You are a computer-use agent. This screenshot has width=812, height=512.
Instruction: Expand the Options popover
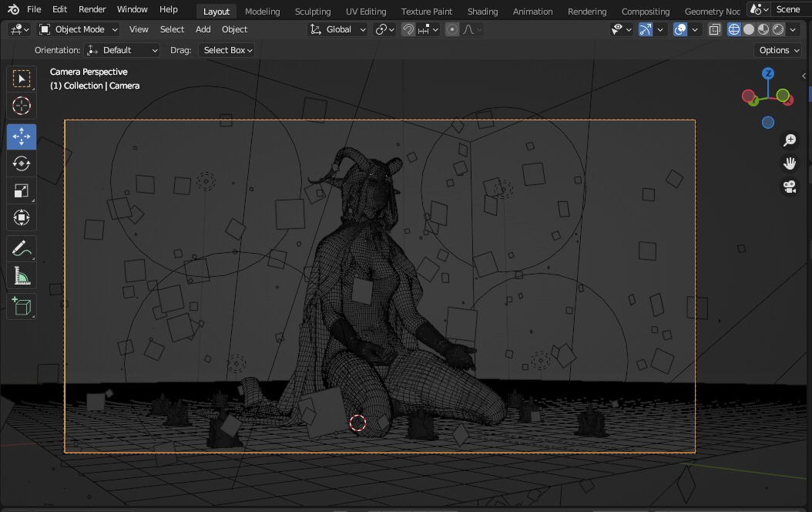coord(778,50)
